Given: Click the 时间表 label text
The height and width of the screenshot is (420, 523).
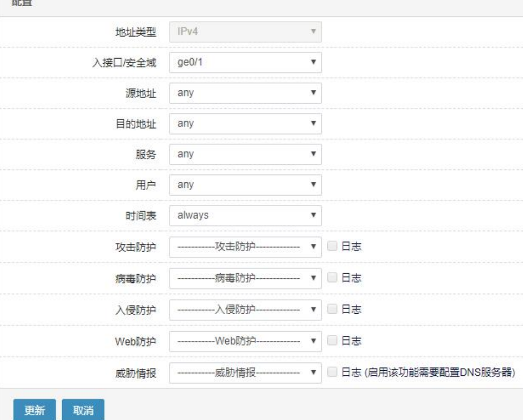Looking at the screenshot, I should pos(141,216).
